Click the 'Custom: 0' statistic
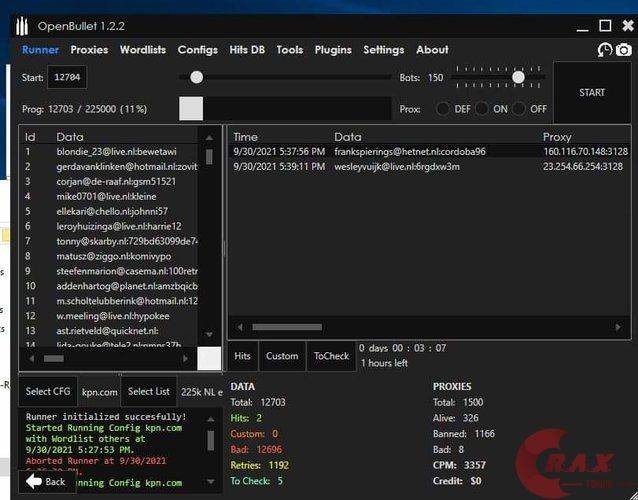The height and width of the screenshot is (500, 638). tap(254, 434)
